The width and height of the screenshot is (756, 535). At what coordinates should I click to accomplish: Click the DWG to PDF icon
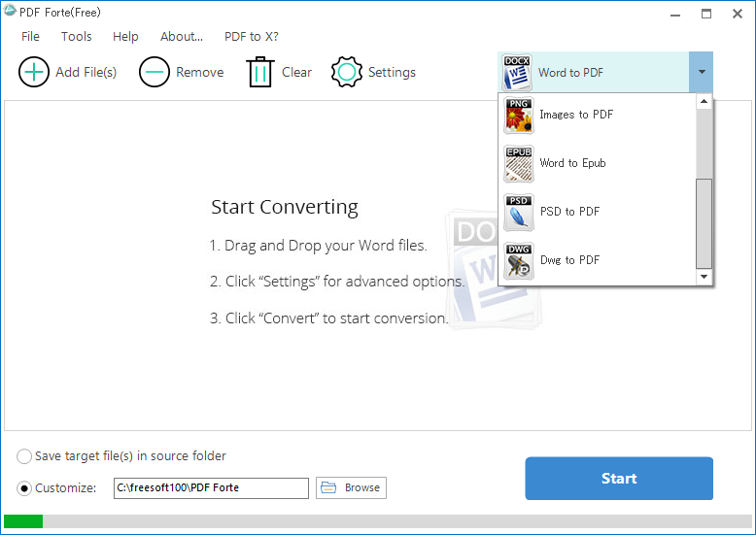518,261
